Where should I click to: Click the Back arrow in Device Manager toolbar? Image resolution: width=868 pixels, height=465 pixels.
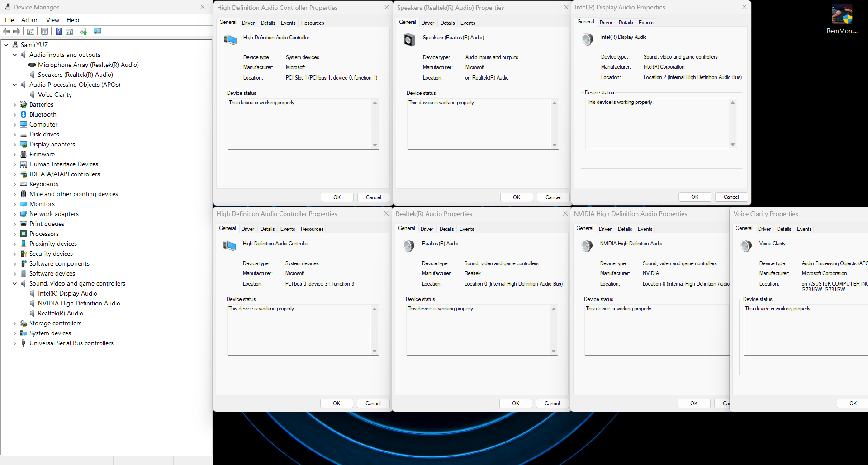pyautogui.click(x=6, y=31)
